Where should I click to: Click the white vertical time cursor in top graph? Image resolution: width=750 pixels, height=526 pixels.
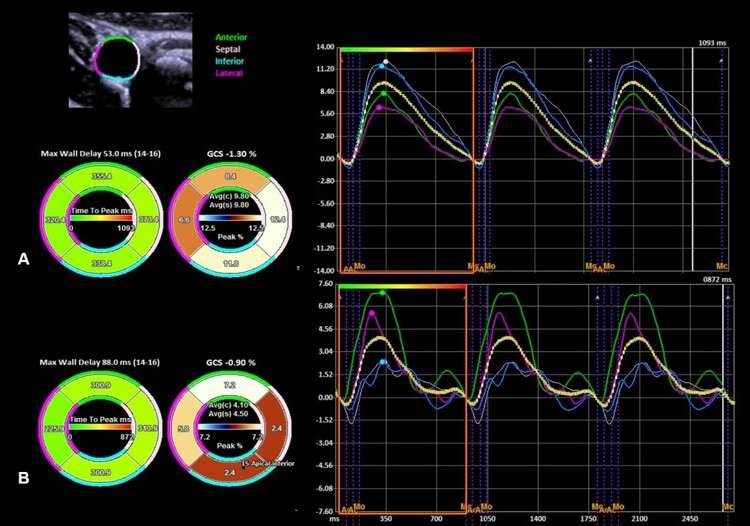tap(693, 158)
